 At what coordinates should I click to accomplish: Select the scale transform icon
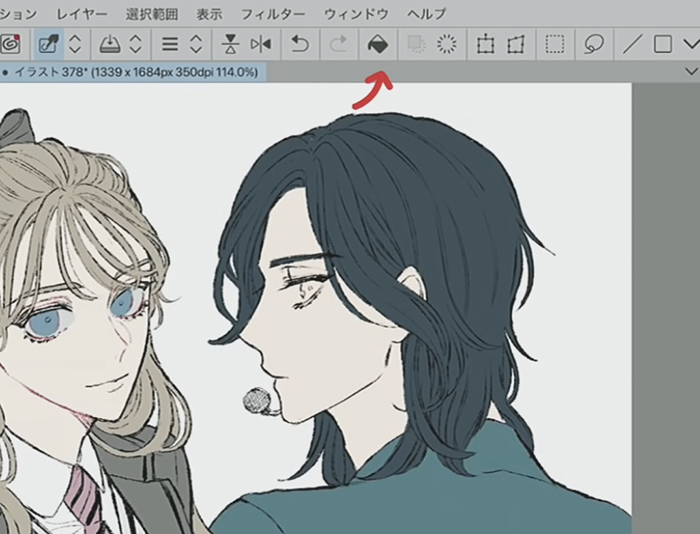(486, 45)
